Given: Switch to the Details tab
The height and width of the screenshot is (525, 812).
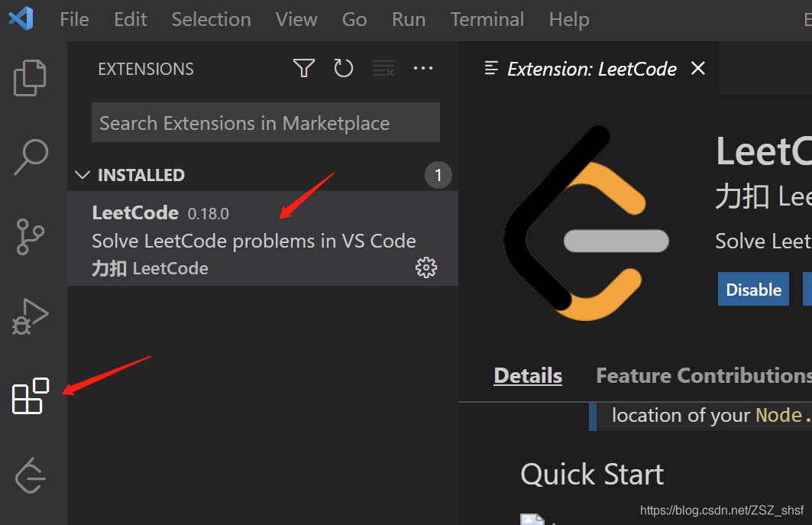Looking at the screenshot, I should (528, 376).
